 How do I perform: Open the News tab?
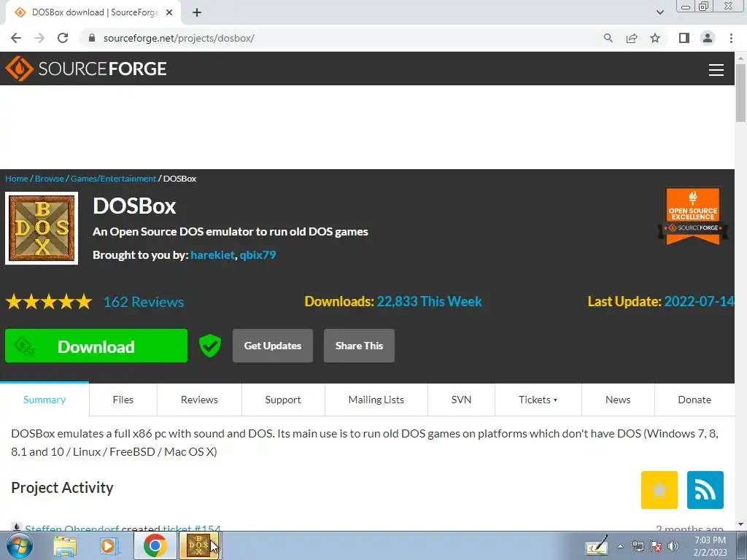pyautogui.click(x=618, y=400)
